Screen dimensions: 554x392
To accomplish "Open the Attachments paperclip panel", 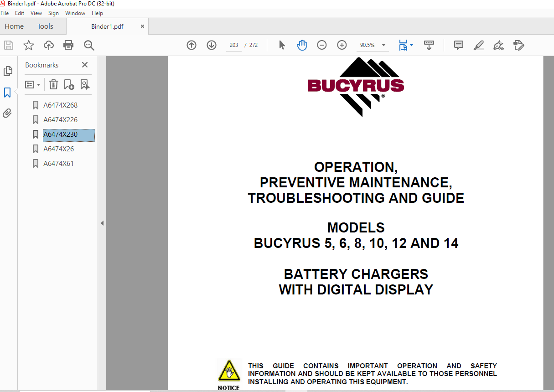I will tap(7, 113).
